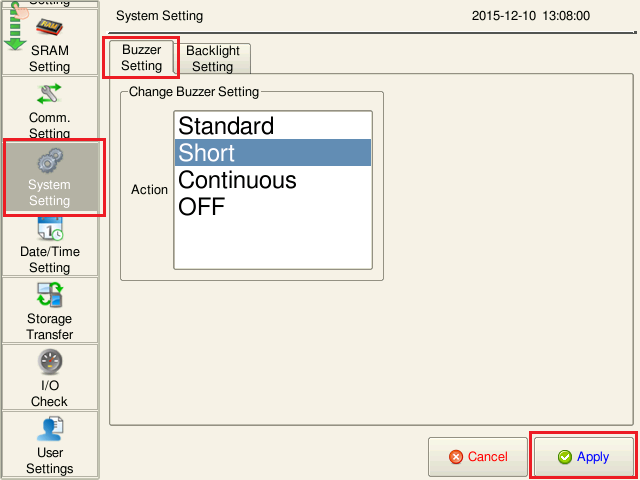Click the date and time display
640x480 pixels.
coord(530,16)
